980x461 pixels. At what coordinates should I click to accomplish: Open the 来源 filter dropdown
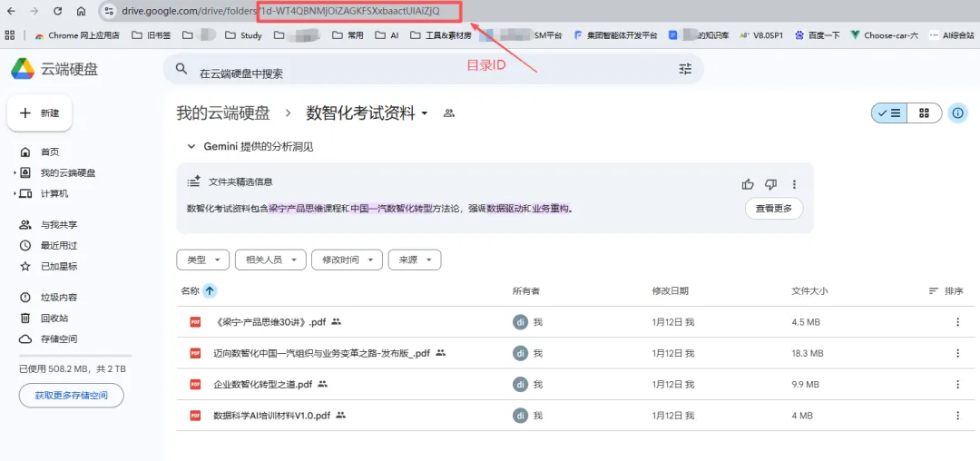click(415, 260)
